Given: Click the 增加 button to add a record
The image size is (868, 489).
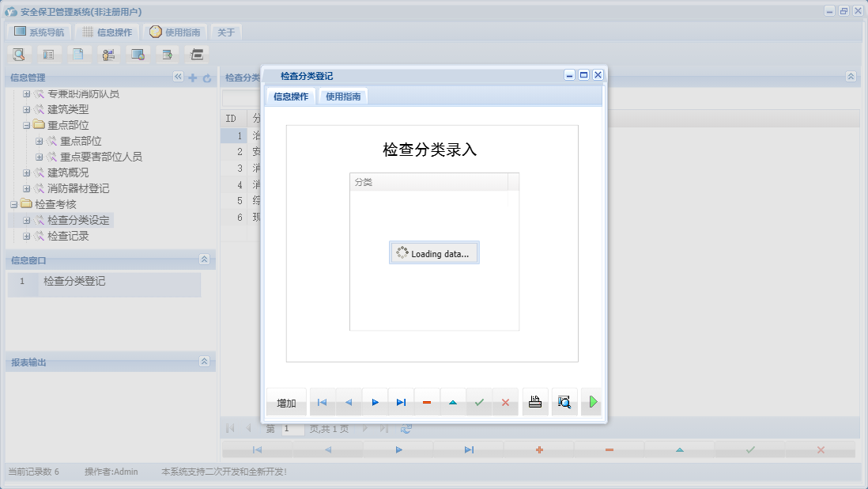Looking at the screenshot, I should tap(285, 402).
